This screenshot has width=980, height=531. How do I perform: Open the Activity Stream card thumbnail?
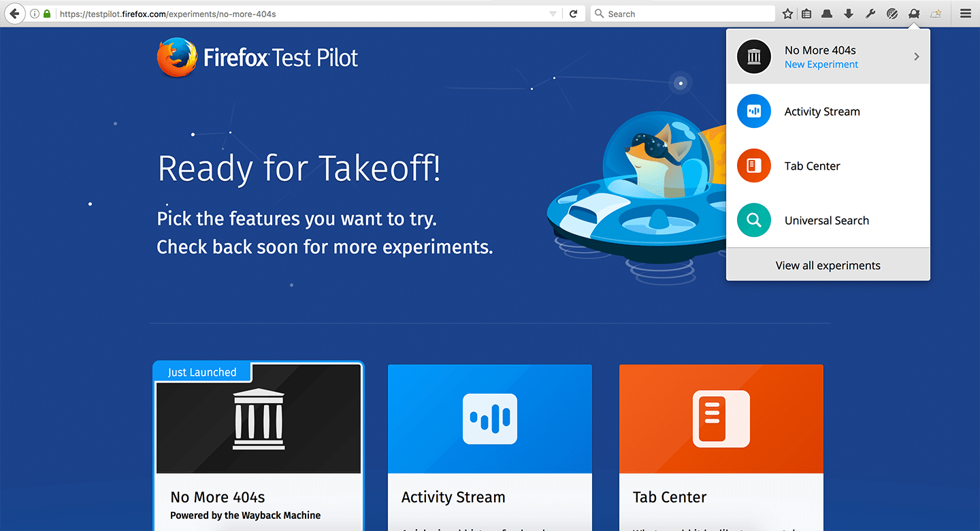490,419
